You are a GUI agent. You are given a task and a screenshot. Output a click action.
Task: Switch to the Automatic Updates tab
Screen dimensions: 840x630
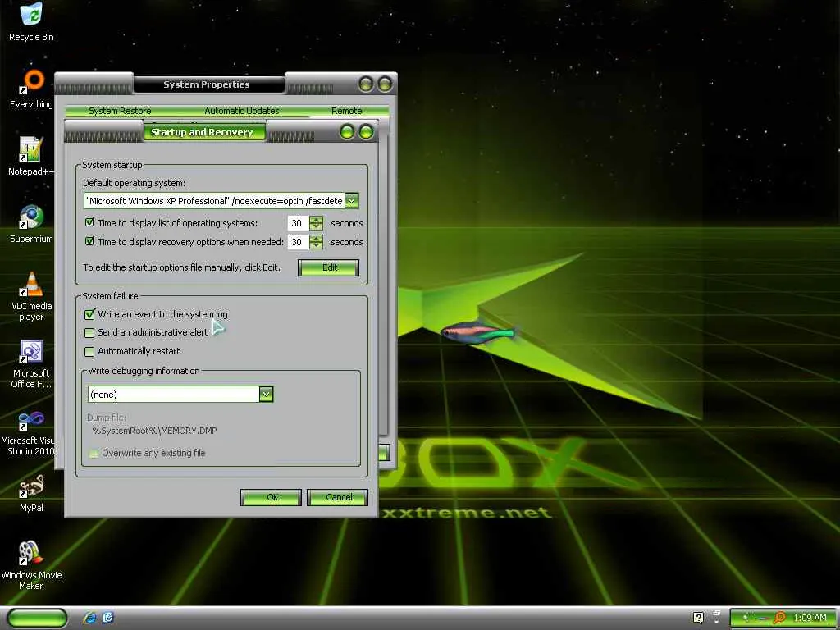pos(242,111)
